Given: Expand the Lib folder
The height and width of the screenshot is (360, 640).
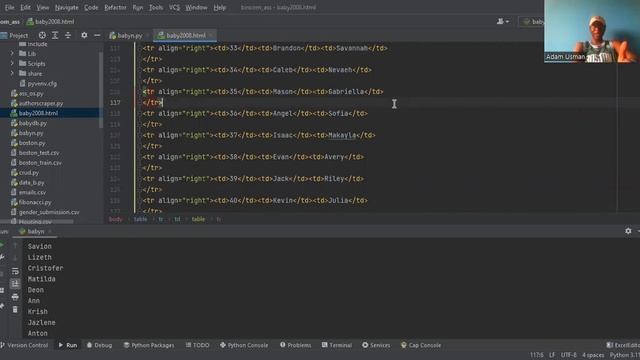Looking at the screenshot, I should click(12, 53).
